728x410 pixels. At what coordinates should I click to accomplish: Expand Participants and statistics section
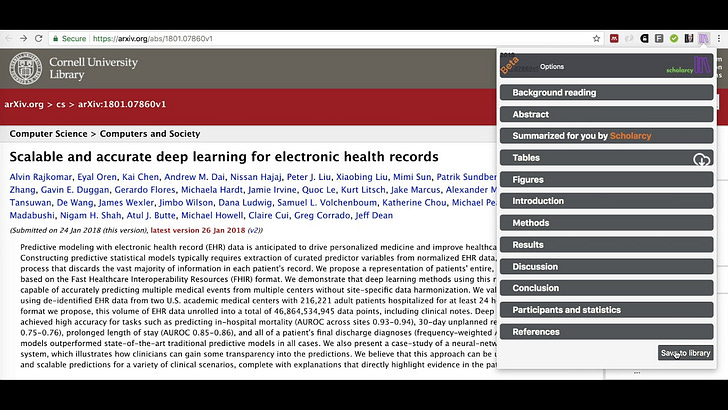[x=606, y=310]
